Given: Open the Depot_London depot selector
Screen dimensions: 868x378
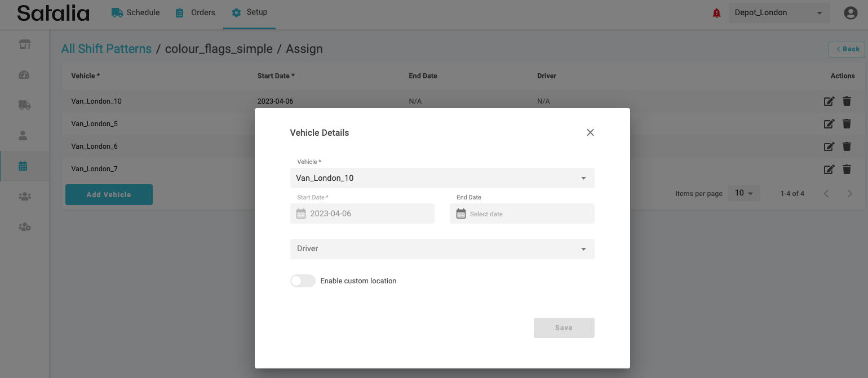Looking at the screenshot, I should coord(778,13).
